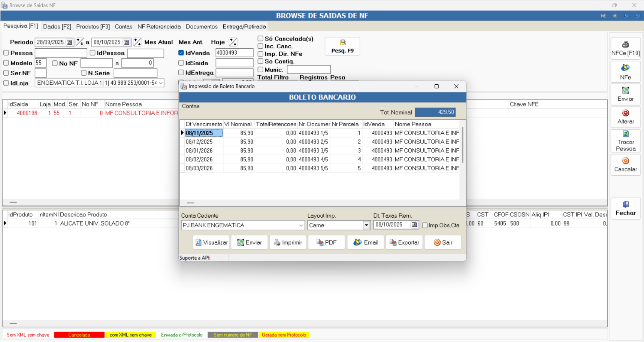
Task: Switch to the Produtos [F3] tab
Action: click(93, 27)
